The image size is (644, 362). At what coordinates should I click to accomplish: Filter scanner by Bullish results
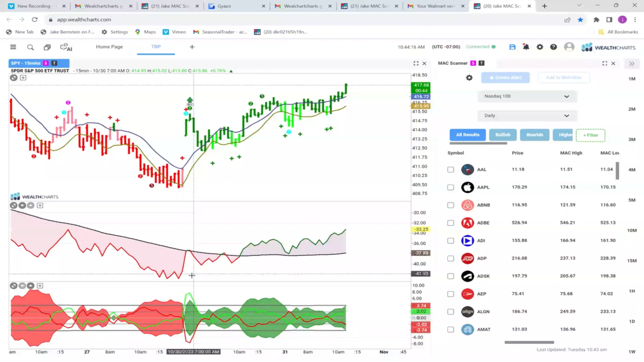pyautogui.click(x=503, y=135)
